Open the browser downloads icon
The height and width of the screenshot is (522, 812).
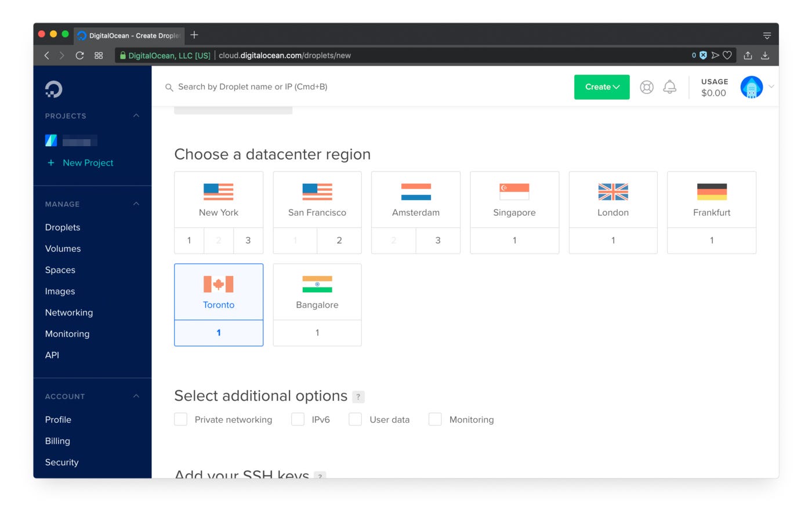(x=765, y=55)
